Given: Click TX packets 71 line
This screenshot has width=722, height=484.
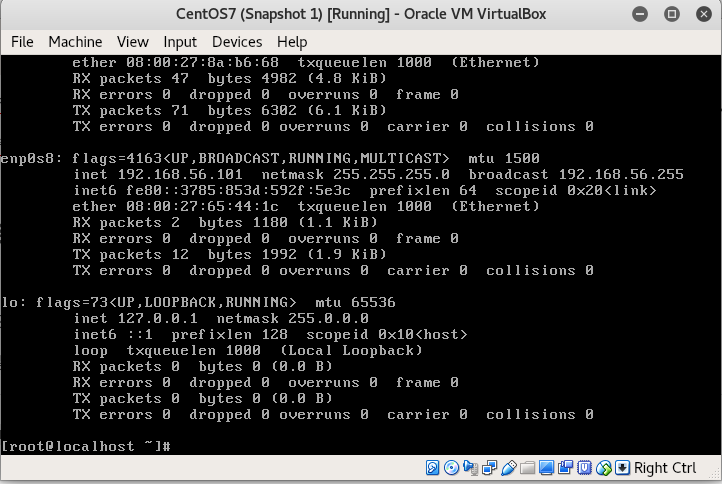Looking at the screenshot, I should (229, 111).
